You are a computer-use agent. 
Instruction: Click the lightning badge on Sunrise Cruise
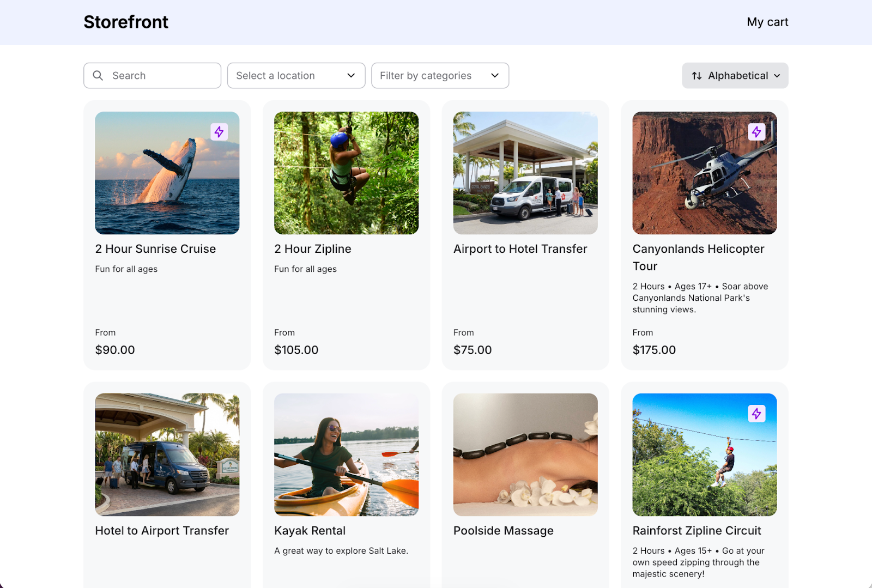pyautogui.click(x=219, y=132)
